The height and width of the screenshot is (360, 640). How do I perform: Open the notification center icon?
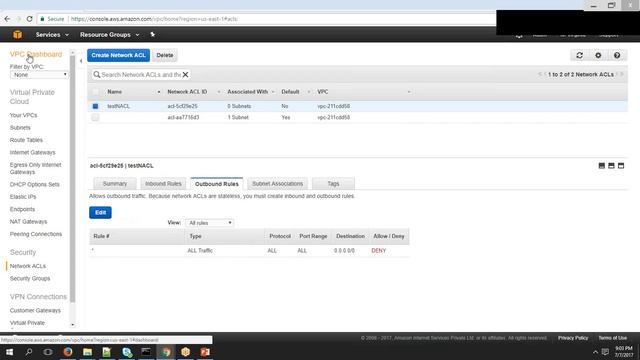coord(605,352)
